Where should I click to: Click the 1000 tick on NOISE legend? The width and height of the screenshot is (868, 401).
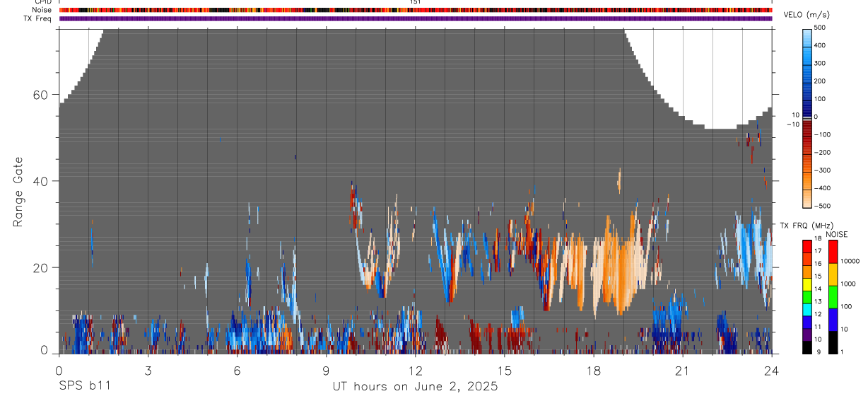(848, 284)
